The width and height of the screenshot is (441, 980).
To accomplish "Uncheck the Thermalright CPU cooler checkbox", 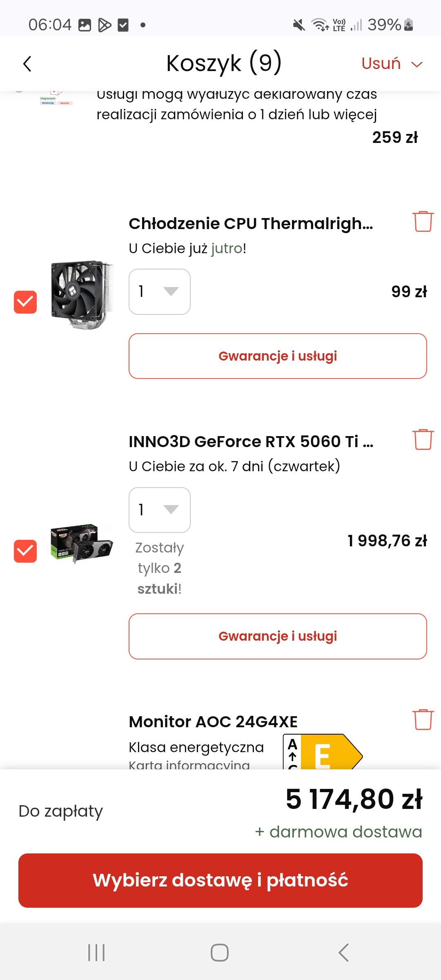I will (x=25, y=302).
